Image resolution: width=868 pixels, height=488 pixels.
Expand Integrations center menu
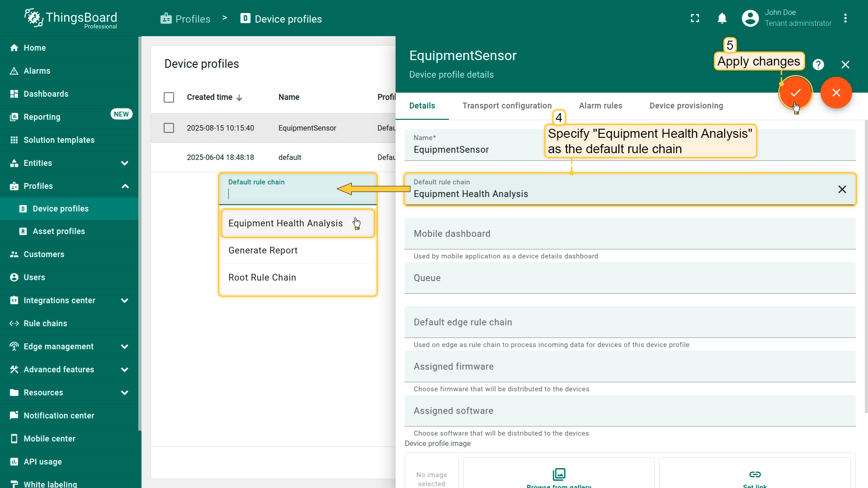coord(124,300)
